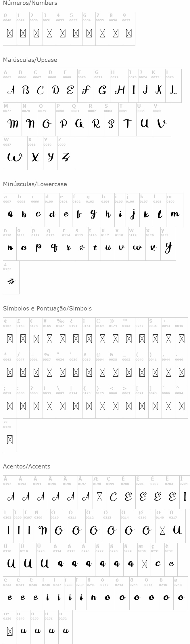
Task: Click the Minúsculas/Lowercase section heading
Action: (35, 184)
